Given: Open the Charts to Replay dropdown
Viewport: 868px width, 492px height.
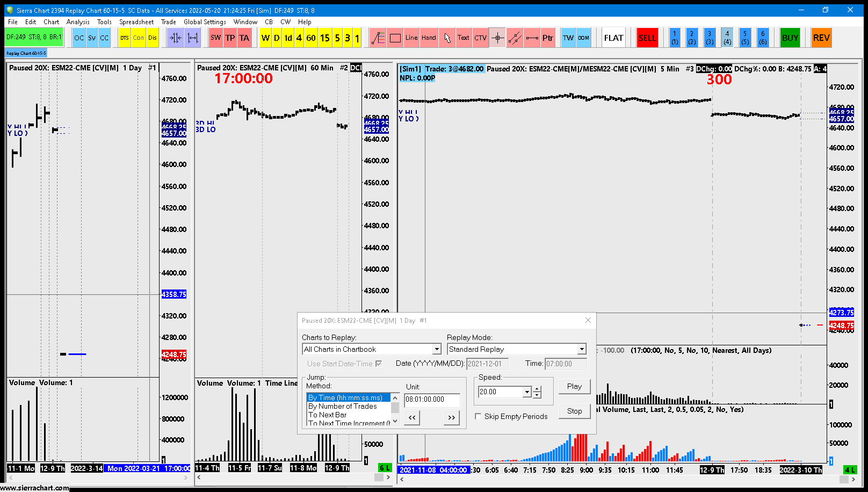Looking at the screenshot, I should click(437, 349).
